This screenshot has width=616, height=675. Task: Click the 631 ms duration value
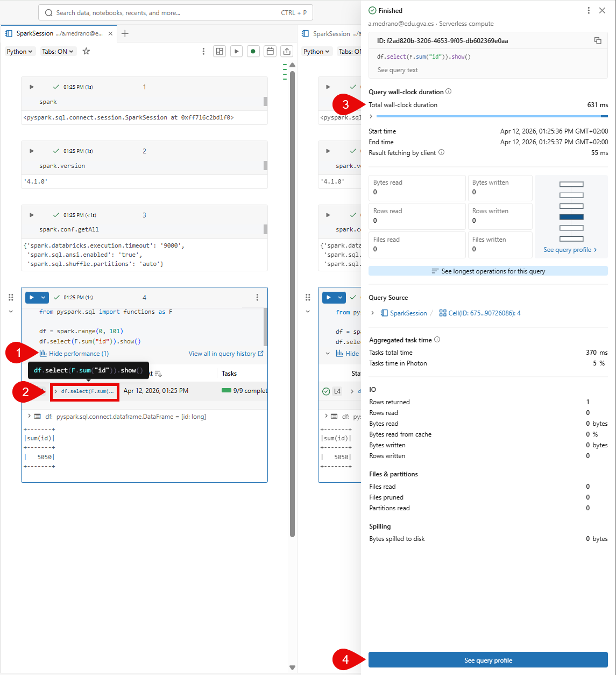597,105
